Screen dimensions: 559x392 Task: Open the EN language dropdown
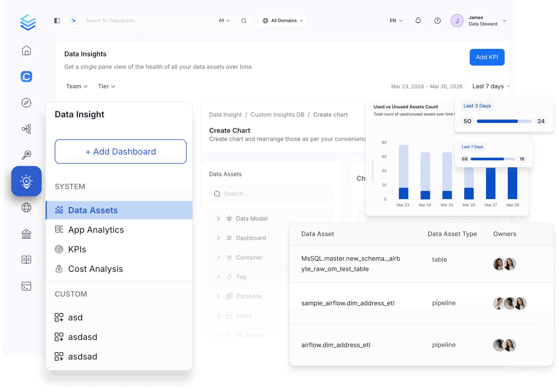pos(396,21)
